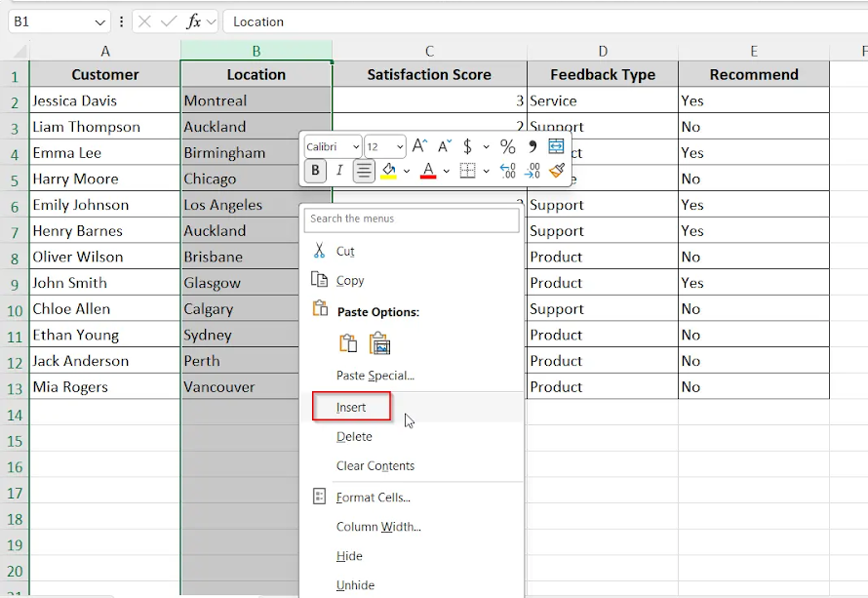Click the Select All corner triangle
Image resolution: width=868 pixels, height=598 pixels.
point(19,52)
